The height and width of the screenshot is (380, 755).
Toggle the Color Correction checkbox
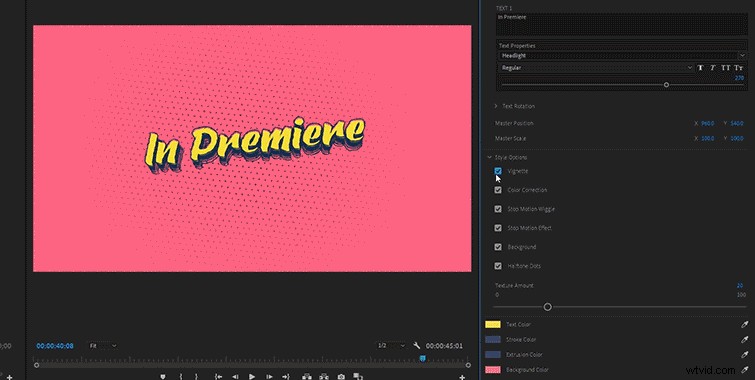coord(498,190)
